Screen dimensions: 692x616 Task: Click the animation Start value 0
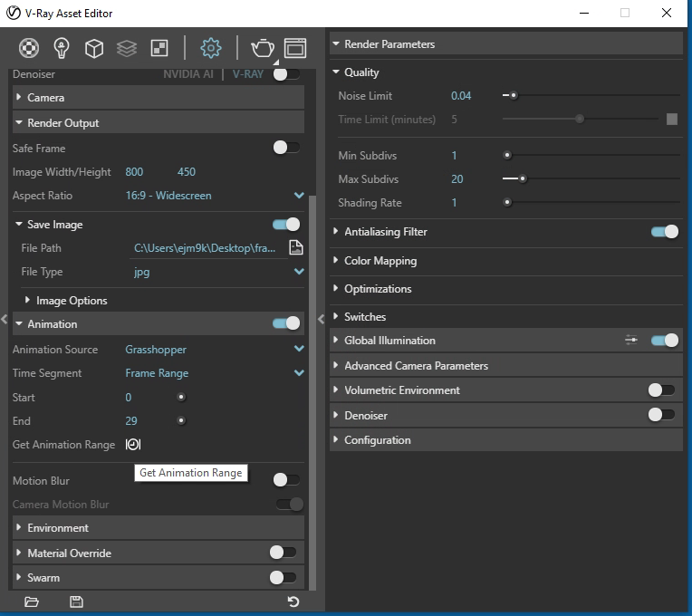(128, 398)
